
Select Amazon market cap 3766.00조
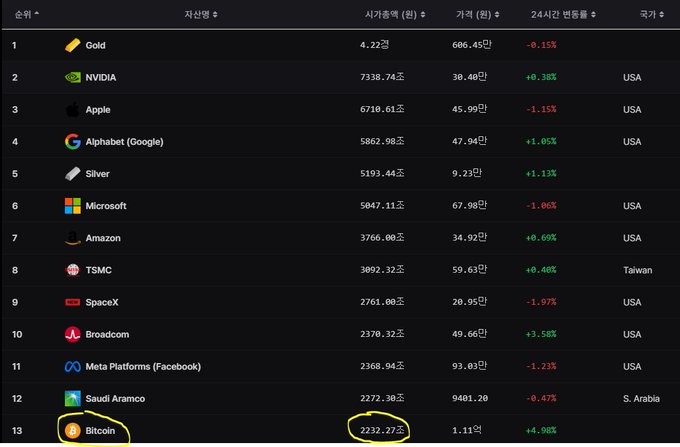click(382, 238)
